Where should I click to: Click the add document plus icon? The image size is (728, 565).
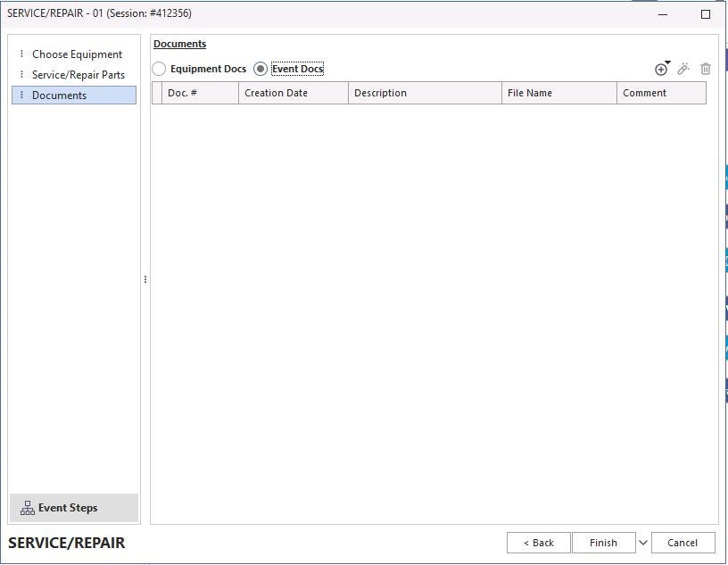coord(661,70)
